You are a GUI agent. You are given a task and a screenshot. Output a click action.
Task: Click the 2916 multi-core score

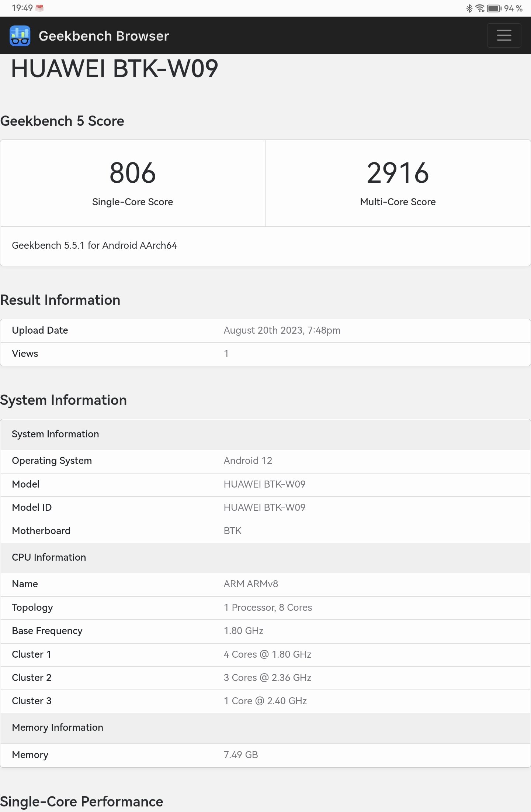[398, 173]
